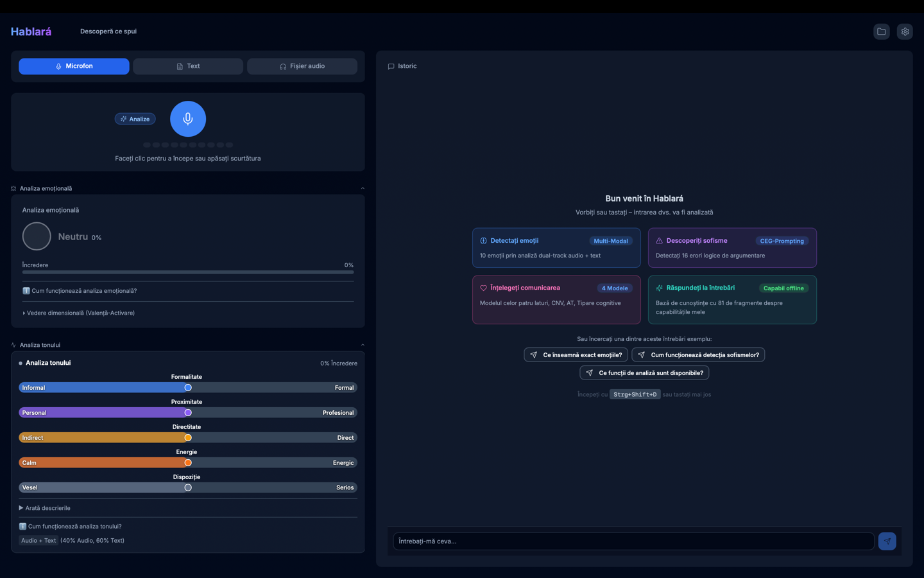Focus the 'Întrebați-mă ceva...' input field
The image size is (924, 578).
[633, 541]
